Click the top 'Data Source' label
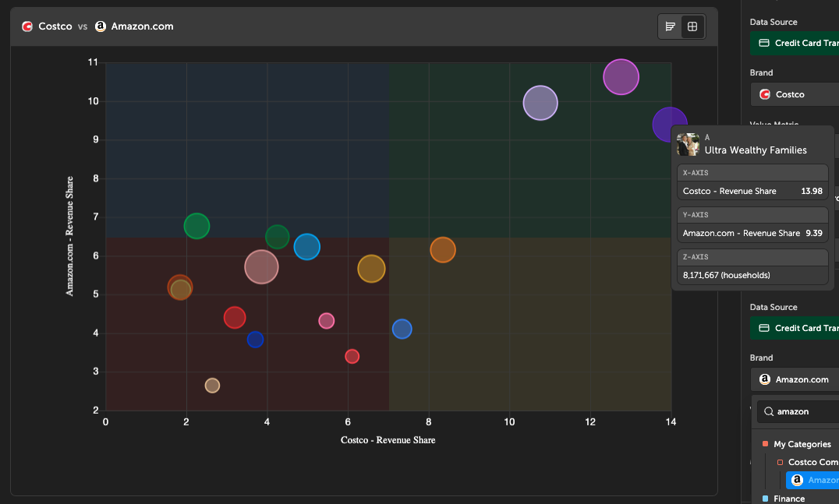The height and width of the screenshot is (504, 839). pos(774,22)
